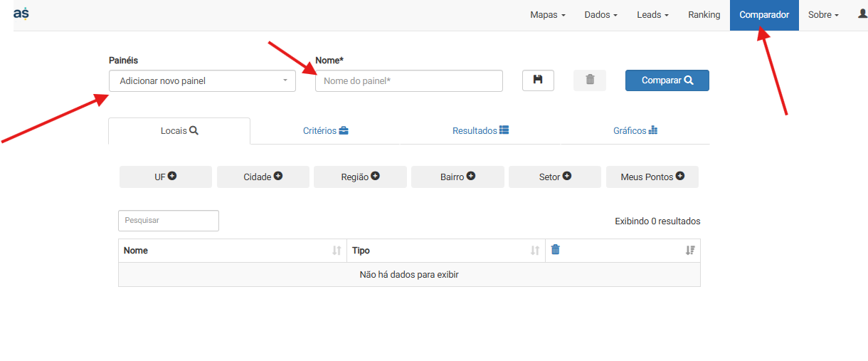Viewport: 868px width, 361px height.
Task: Sort table by Tipo column
Action: click(535, 251)
